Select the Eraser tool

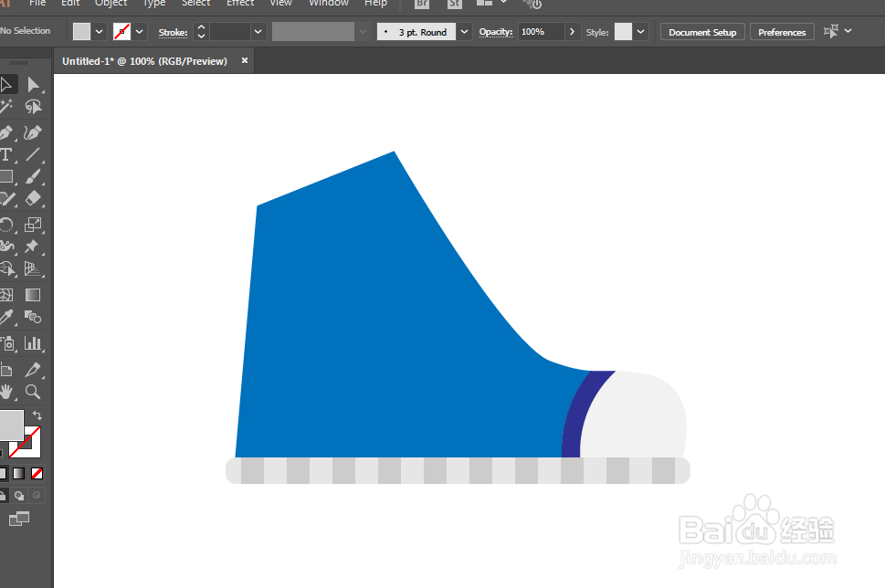[x=33, y=199]
